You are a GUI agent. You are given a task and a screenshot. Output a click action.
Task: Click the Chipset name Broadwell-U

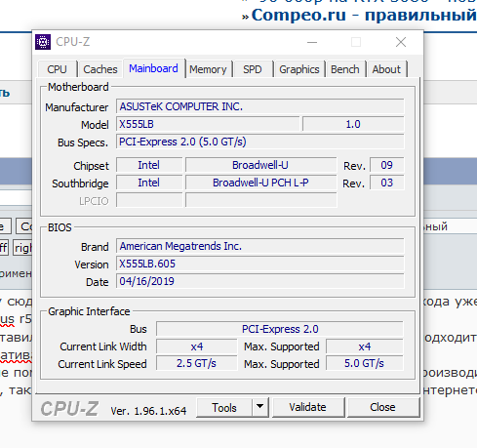coord(260,165)
